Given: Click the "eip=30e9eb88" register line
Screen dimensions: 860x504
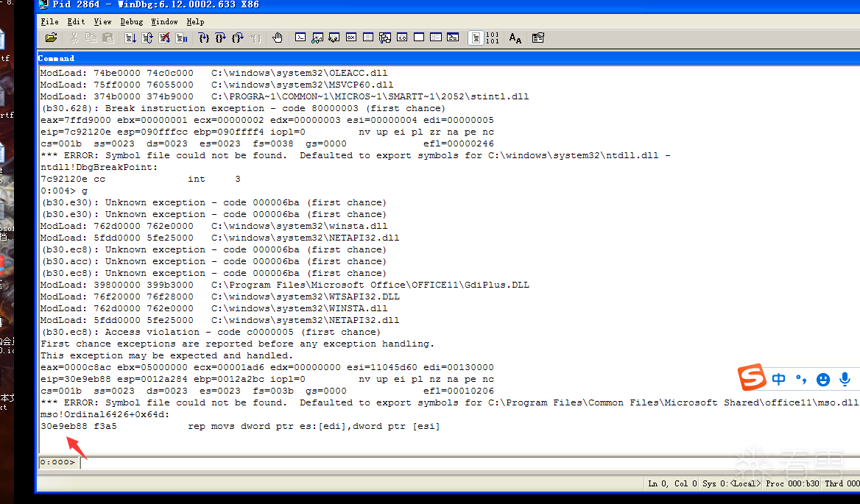Looking at the screenshot, I should tap(267, 379).
